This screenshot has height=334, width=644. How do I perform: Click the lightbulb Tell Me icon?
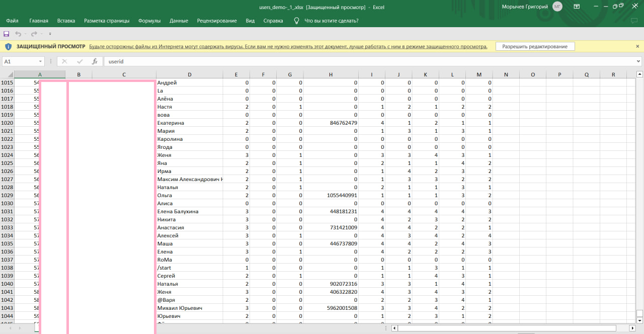coord(296,21)
